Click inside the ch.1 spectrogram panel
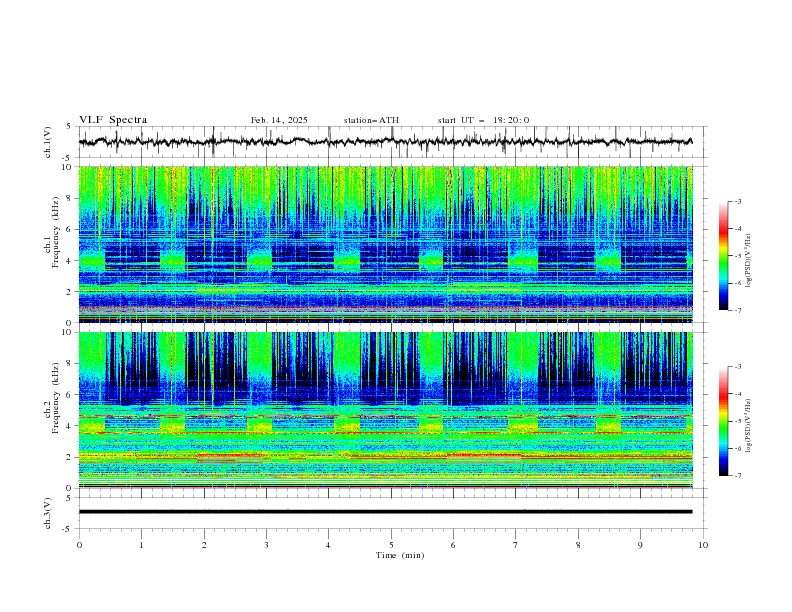 pos(386,244)
